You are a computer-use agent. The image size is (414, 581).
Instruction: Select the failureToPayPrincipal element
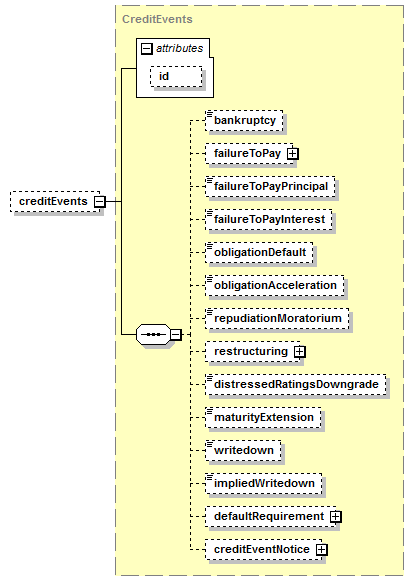coord(270,186)
